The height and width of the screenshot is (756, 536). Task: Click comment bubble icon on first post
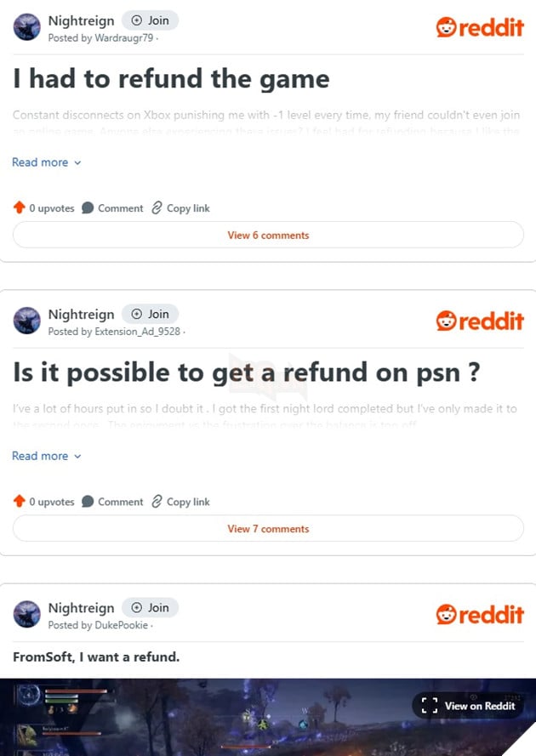88,207
